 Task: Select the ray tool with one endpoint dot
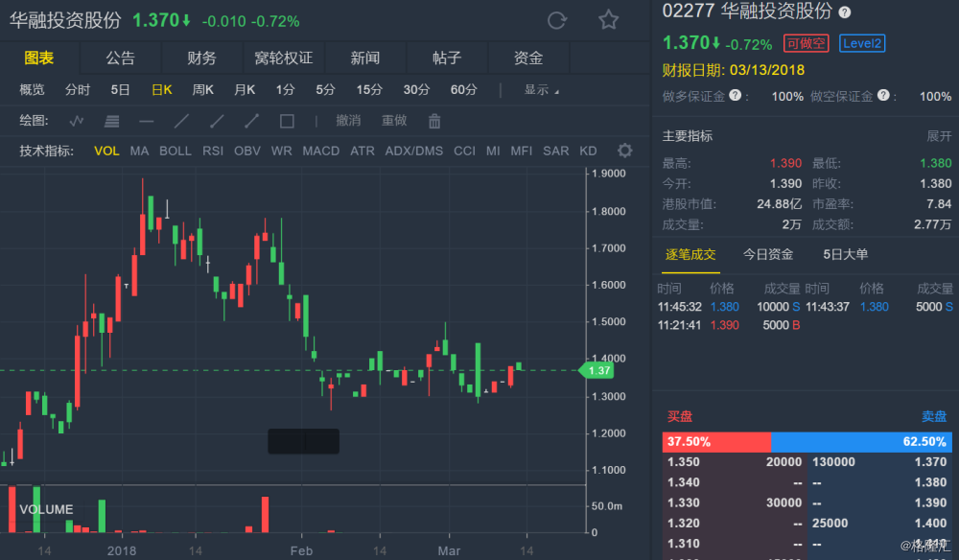click(217, 121)
